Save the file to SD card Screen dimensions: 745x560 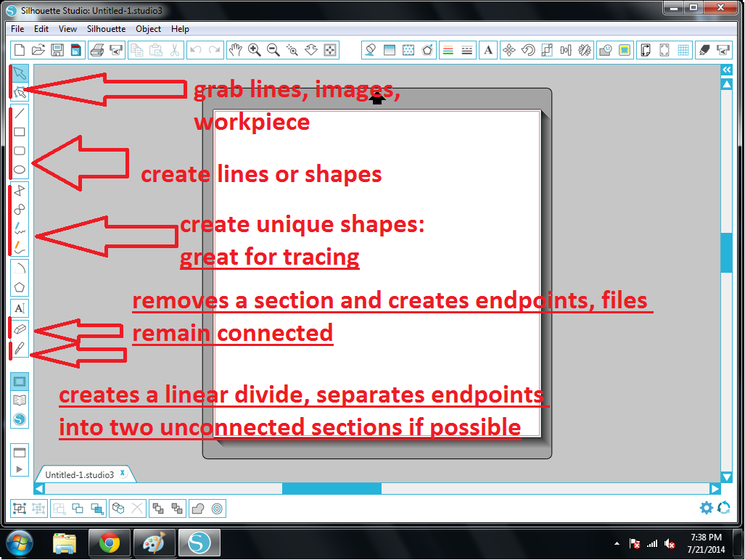point(76,50)
